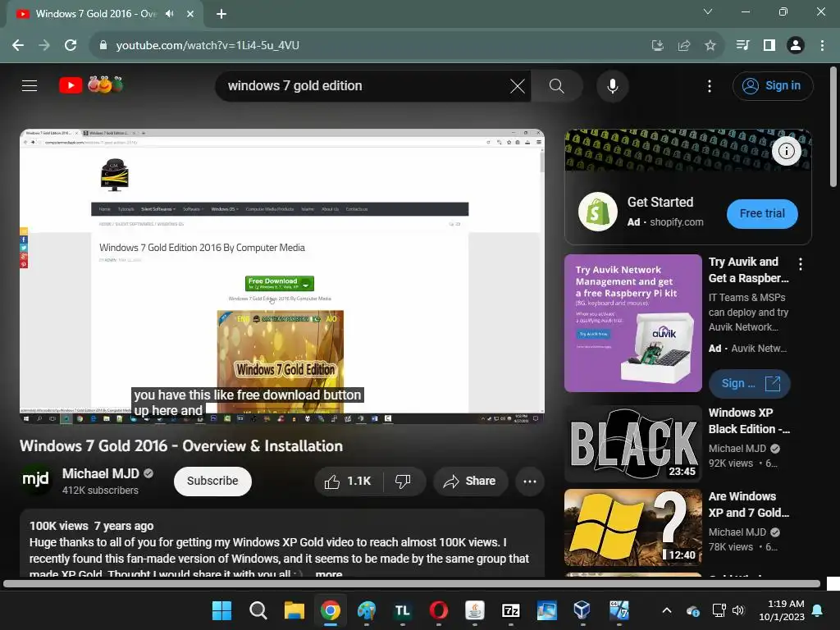Open three-dot menu for Auvik ad

pos(801,263)
